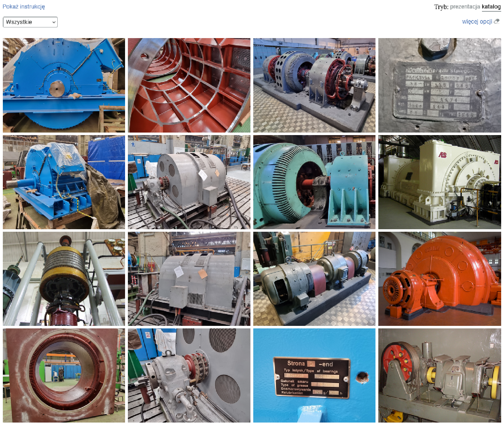
Task: Open the machine with red pulley wheel photo
Action: 439,375
